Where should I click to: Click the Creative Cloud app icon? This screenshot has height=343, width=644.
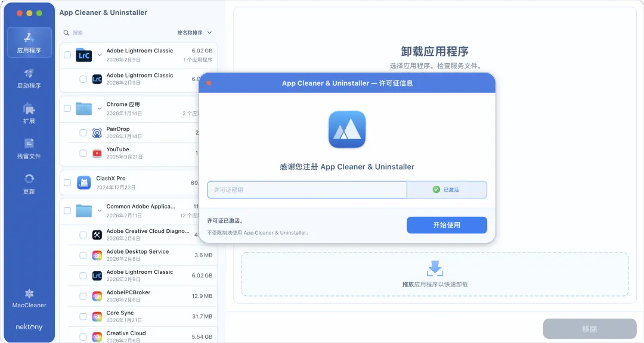coord(97,337)
